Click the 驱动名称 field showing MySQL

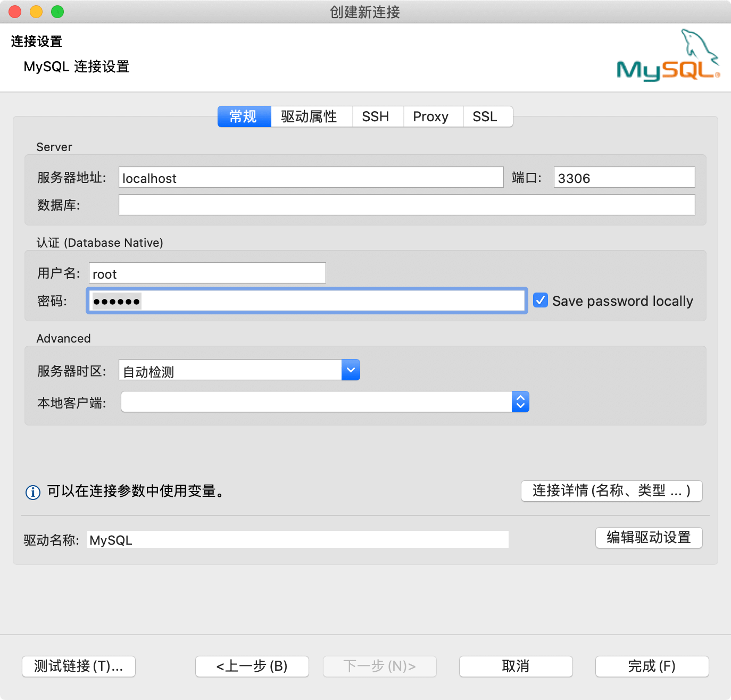pyautogui.click(x=298, y=539)
